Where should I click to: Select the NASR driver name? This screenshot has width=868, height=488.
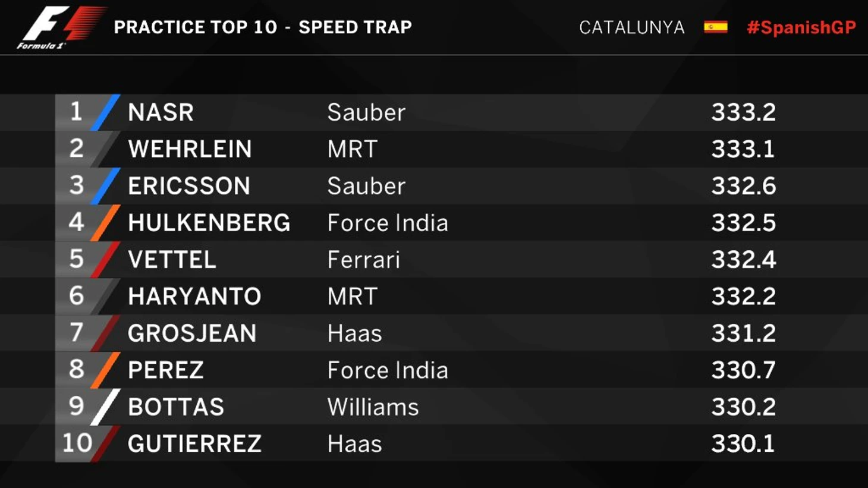[x=161, y=112]
